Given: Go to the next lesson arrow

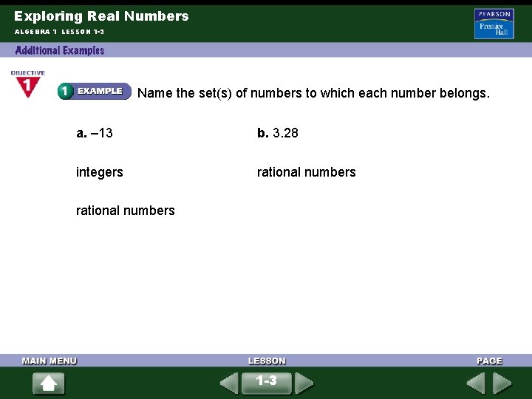Looking at the screenshot, I should coord(304,383).
